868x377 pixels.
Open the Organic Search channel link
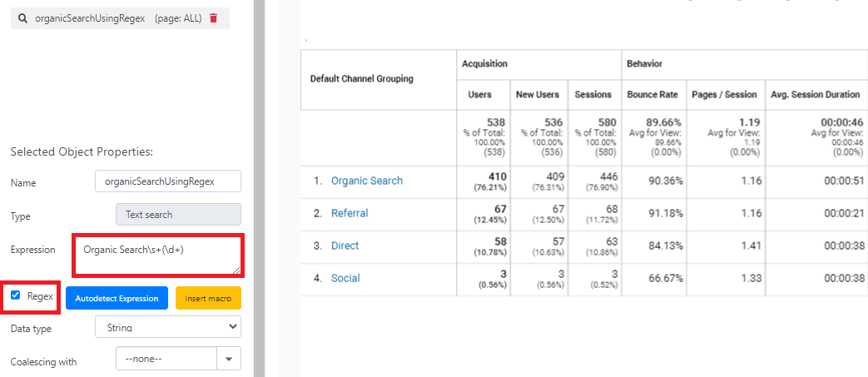tap(366, 181)
